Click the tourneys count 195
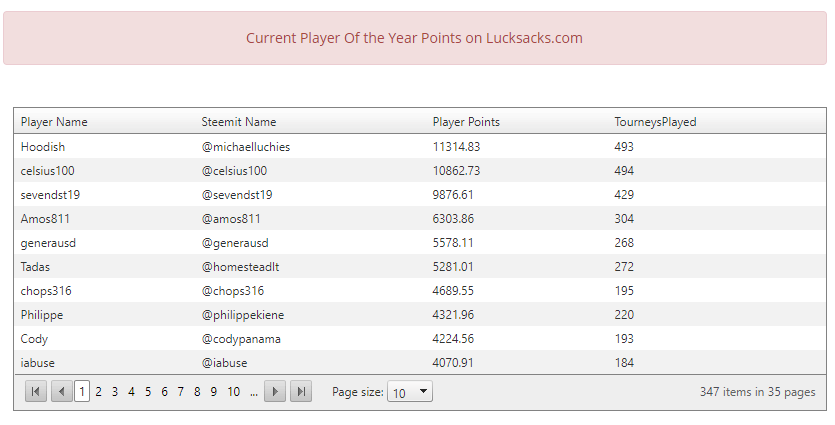835x425 pixels. (x=624, y=291)
